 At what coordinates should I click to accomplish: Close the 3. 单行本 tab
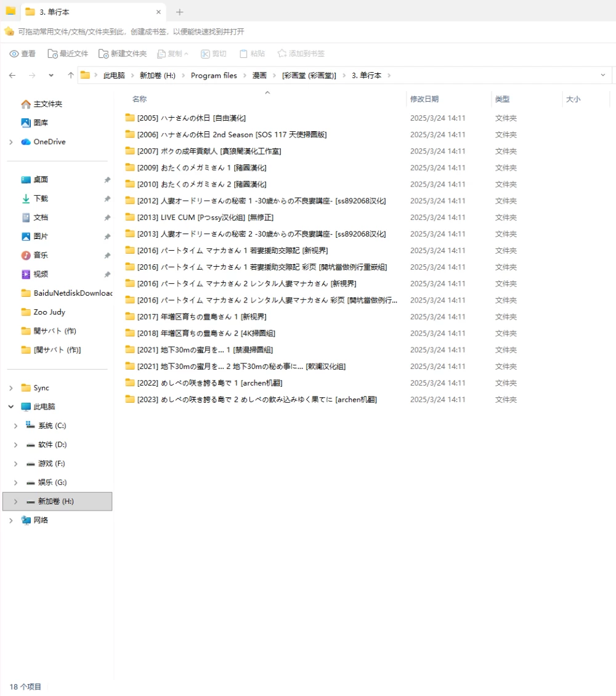(158, 12)
